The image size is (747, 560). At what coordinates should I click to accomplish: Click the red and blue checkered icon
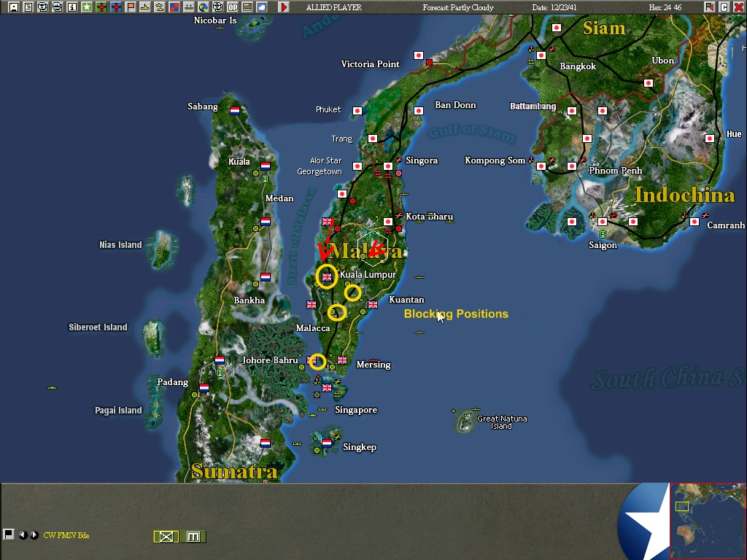[x=174, y=7]
